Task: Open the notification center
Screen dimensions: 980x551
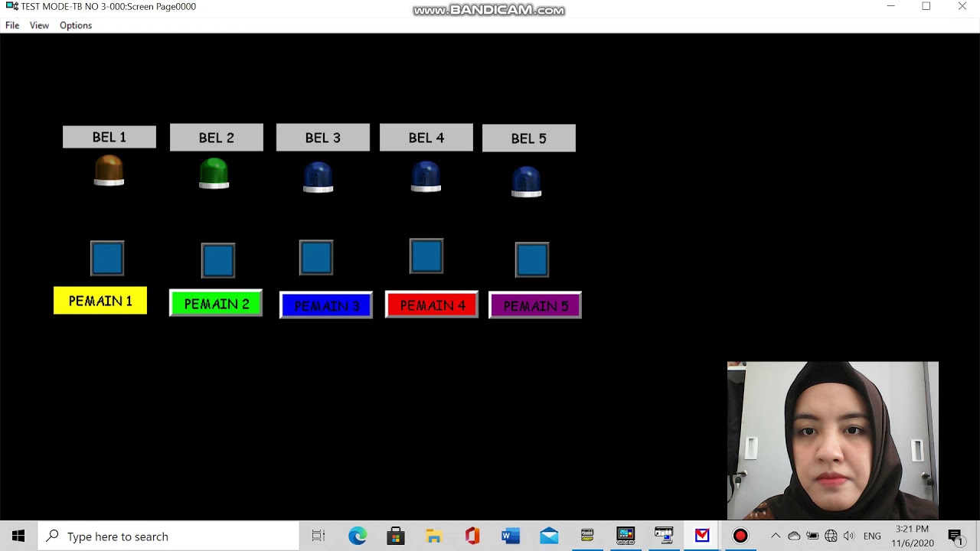Action: point(955,536)
